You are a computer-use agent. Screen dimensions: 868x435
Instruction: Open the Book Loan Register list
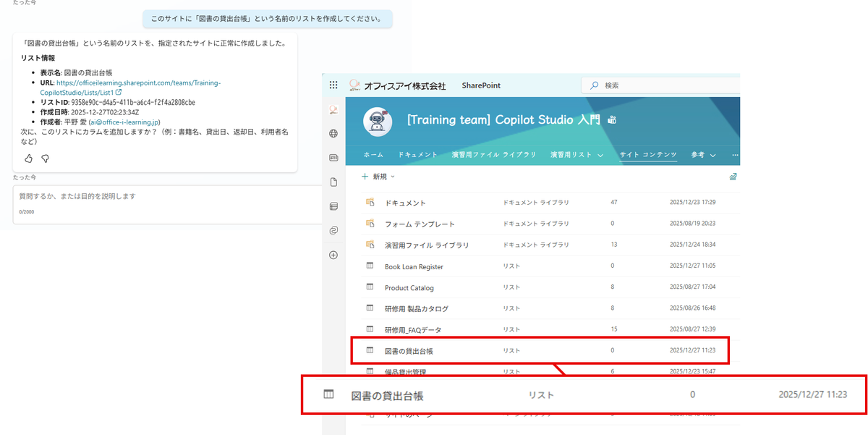coord(414,266)
